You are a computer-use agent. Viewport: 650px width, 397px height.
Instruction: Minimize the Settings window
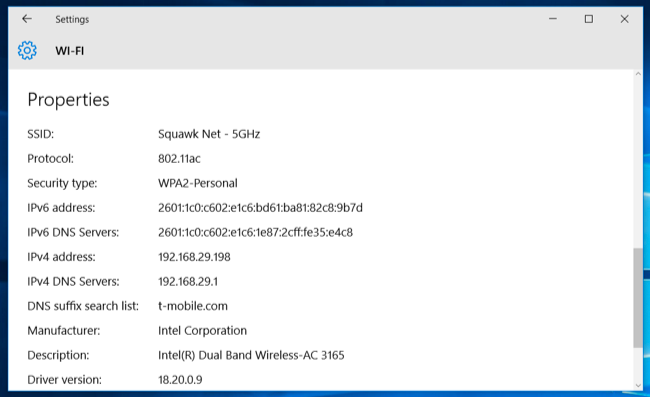pyautogui.click(x=553, y=19)
